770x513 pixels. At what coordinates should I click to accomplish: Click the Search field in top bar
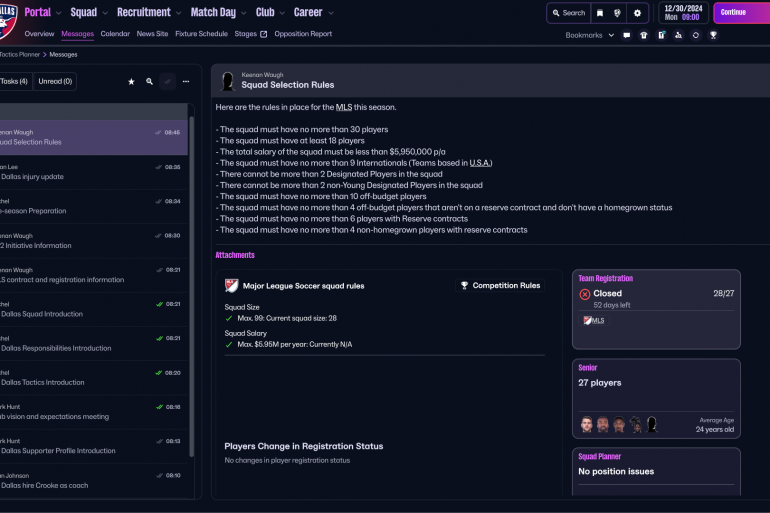pos(568,13)
